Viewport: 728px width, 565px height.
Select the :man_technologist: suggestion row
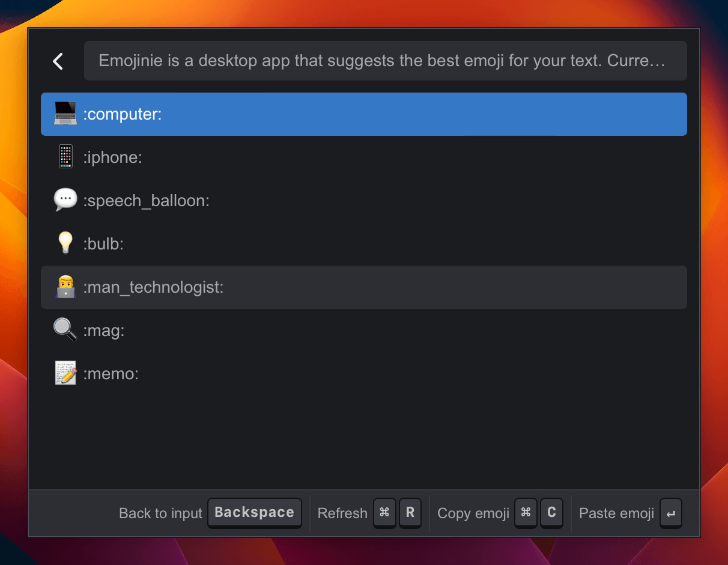[363, 287]
